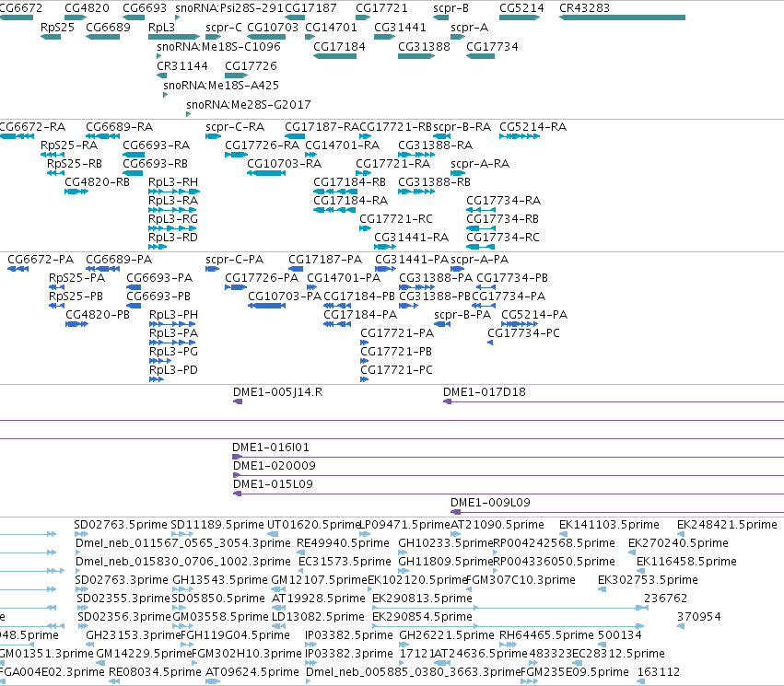Select EST EK141103.5prime

coord(609,525)
